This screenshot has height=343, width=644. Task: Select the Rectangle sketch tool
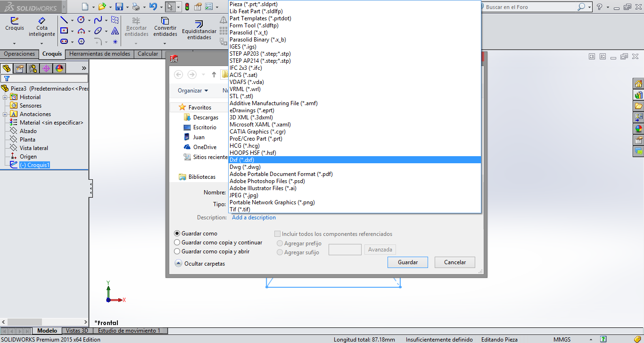click(x=64, y=31)
